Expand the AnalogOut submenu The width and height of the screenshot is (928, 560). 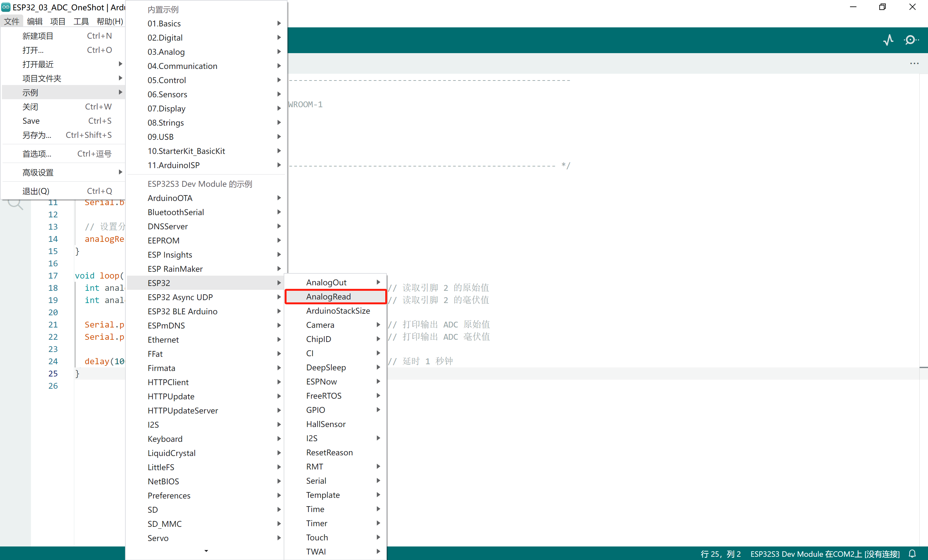pos(335,282)
